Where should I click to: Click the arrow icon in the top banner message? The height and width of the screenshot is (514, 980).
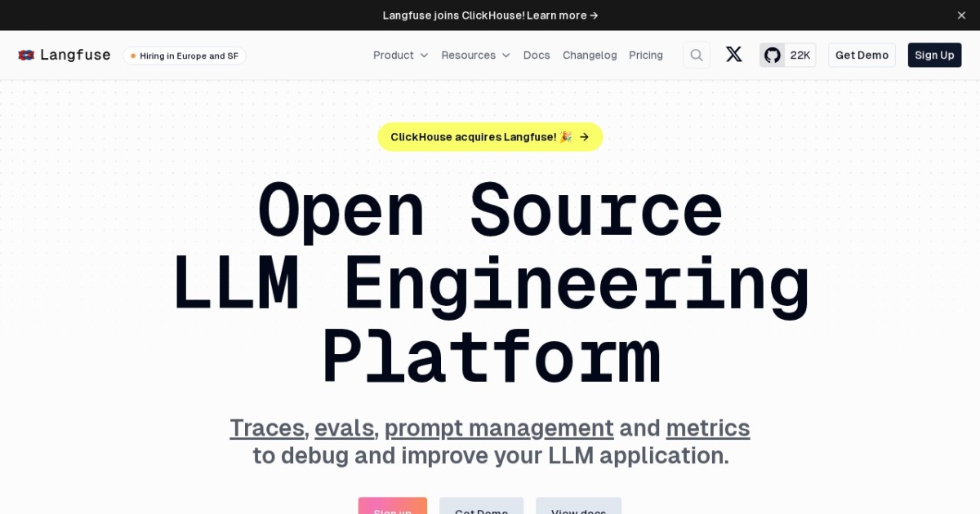coord(592,15)
